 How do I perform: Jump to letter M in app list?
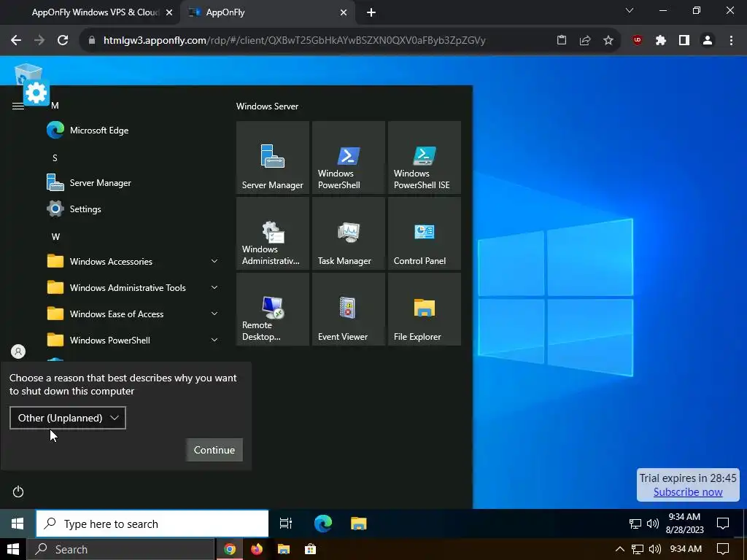coord(55,106)
